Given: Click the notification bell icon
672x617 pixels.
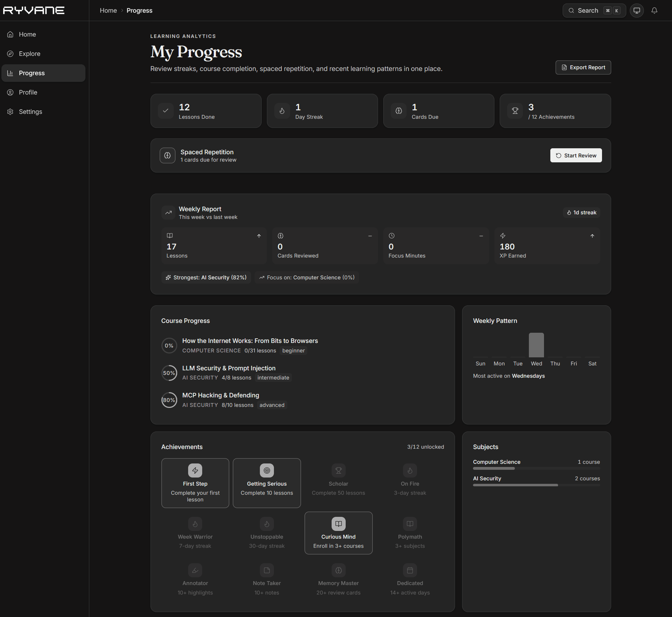Looking at the screenshot, I should pos(654,11).
